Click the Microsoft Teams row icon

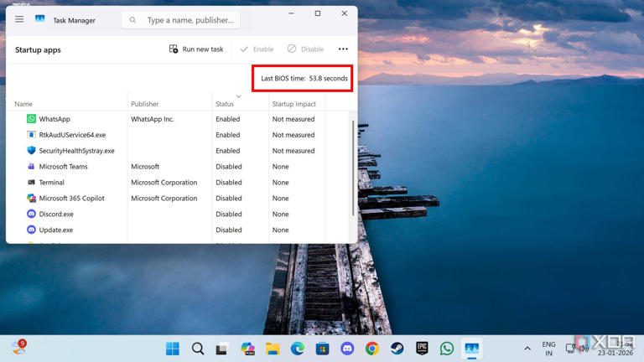coord(31,167)
